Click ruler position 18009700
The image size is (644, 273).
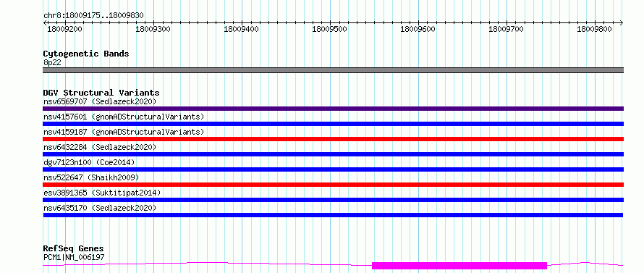point(507,29)
